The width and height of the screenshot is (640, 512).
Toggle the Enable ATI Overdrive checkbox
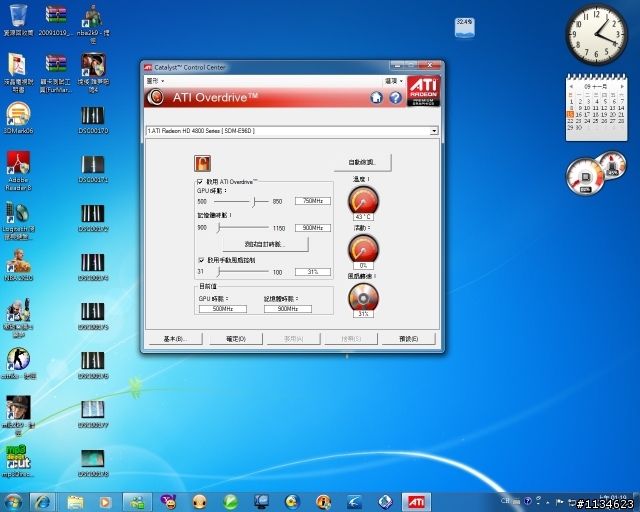[x=200, y=182]
